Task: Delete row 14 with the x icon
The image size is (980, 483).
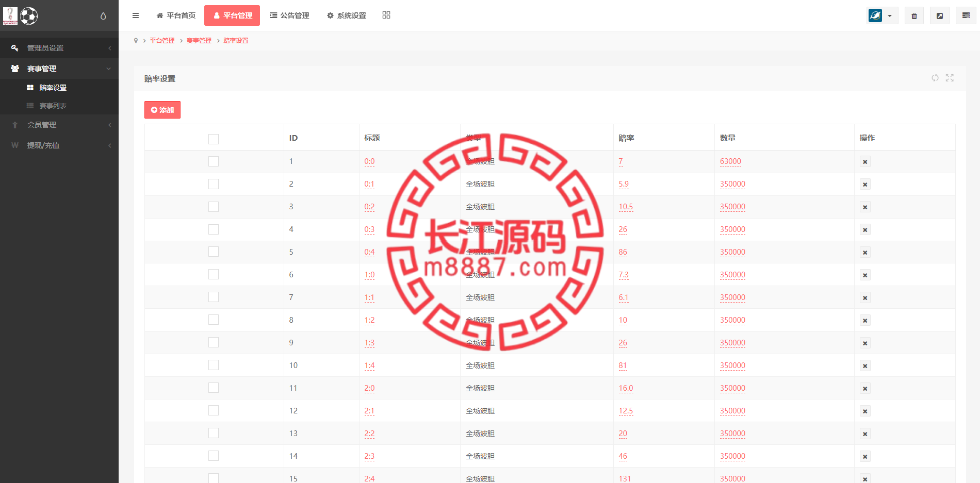Action: click(865, 457)
